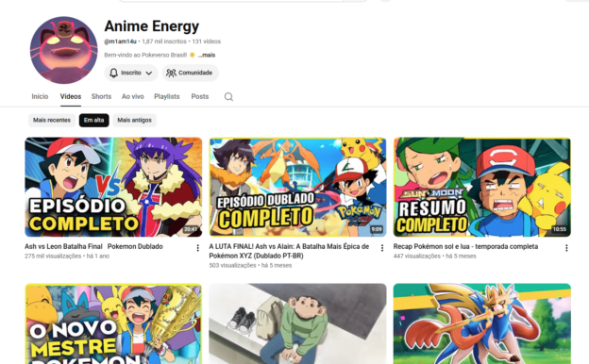This screenshot has height=364, width=589.
Task: Sort videos by Mais recentes
Action: pyautogui.click(x=52, y=120)
